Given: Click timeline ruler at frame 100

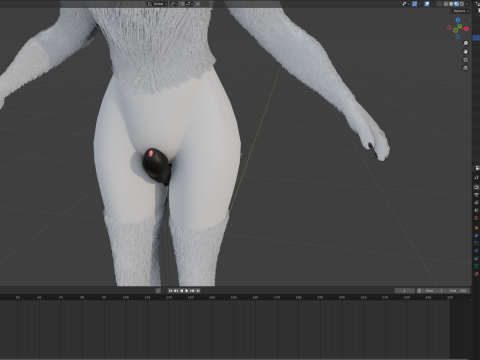Looking at the screenshot, I should tap(126, 297).
